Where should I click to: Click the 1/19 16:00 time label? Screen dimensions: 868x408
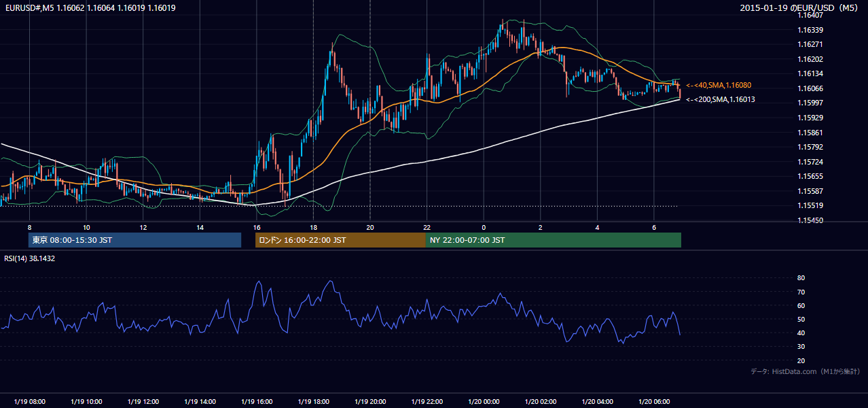[x=257, y=402]
